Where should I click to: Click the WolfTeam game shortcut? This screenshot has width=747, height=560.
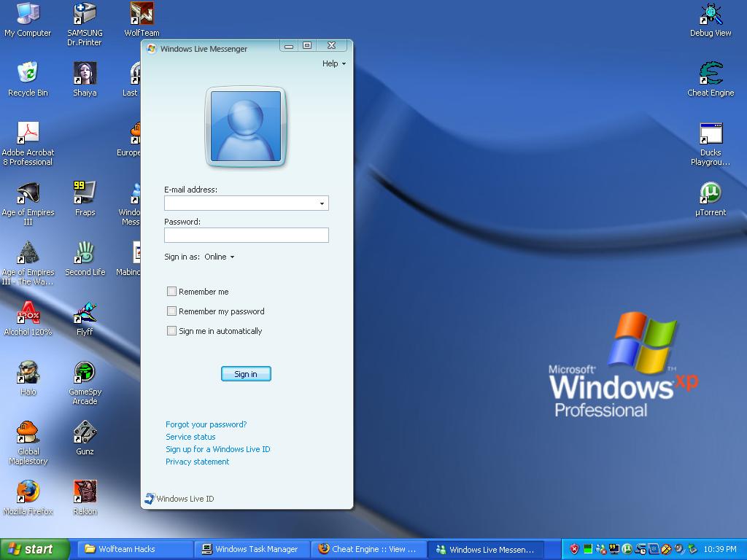tap(142, 19)
